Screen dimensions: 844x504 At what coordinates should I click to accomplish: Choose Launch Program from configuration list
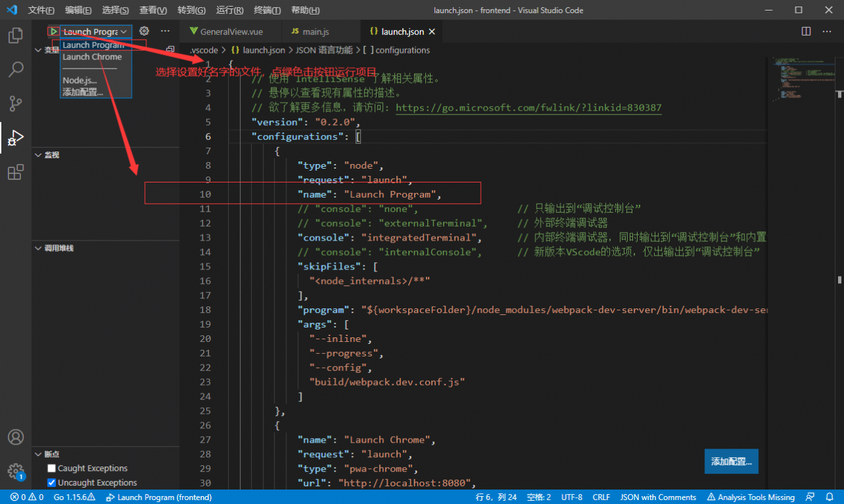(94, 45)
